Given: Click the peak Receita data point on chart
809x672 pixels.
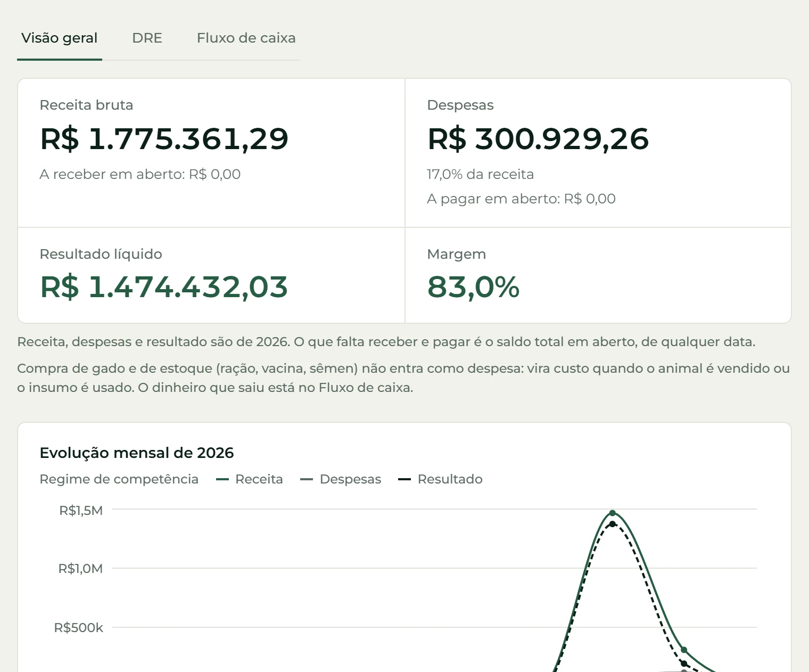Looking at the screenshot, I should pyautogui.click(x=613, y=513).
